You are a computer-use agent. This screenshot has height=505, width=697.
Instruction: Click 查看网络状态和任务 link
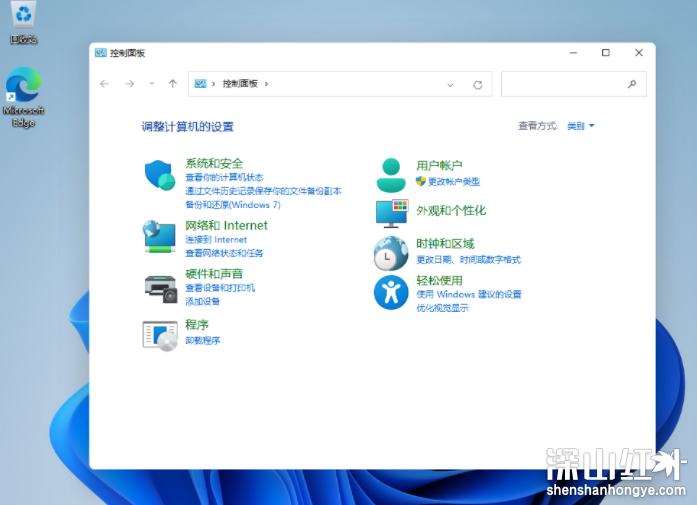(224, 253)
